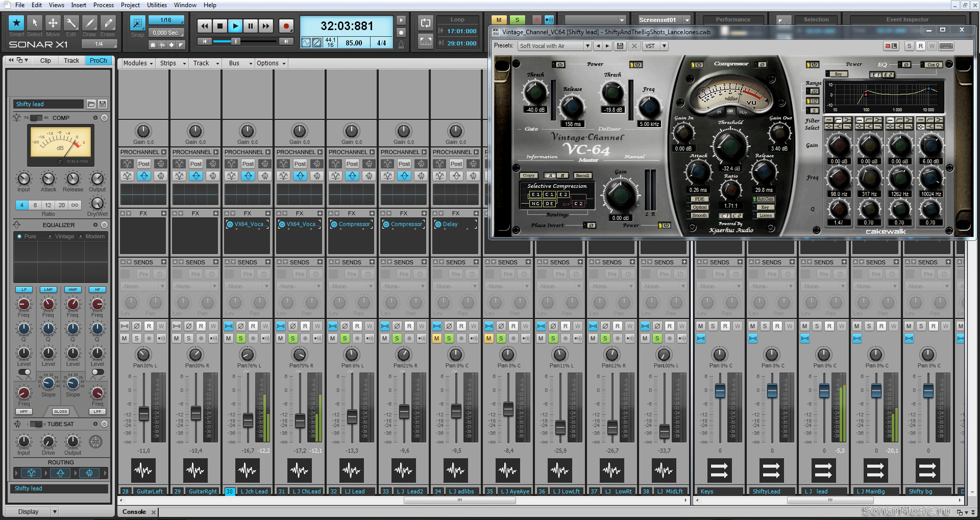980x520 pixels.
Task: Open the load preset folder icon beside Shifty lead
Action: coord(91,104)
